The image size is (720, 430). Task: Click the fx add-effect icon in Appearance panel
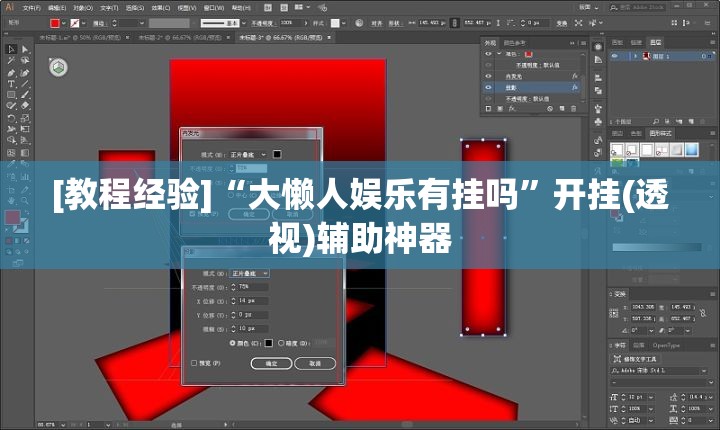pyautogui.click(x=512, y=109)
